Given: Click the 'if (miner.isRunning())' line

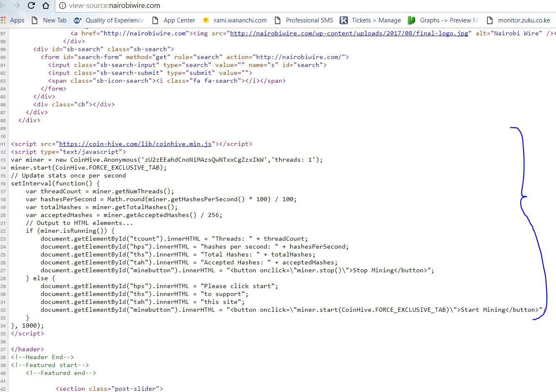Looking at the screenshot, I should pos(70,231).
